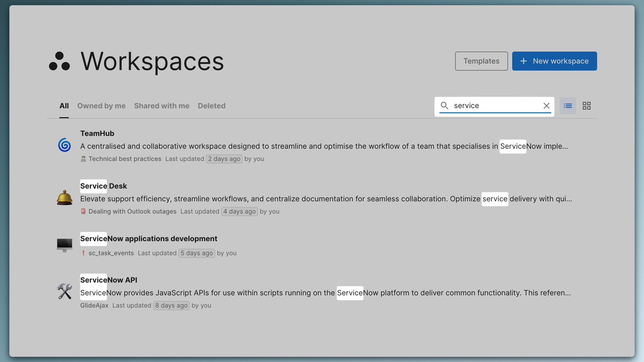
Task: Click the hammer and wrench icon for ServiceNow API
Action: 64,291
